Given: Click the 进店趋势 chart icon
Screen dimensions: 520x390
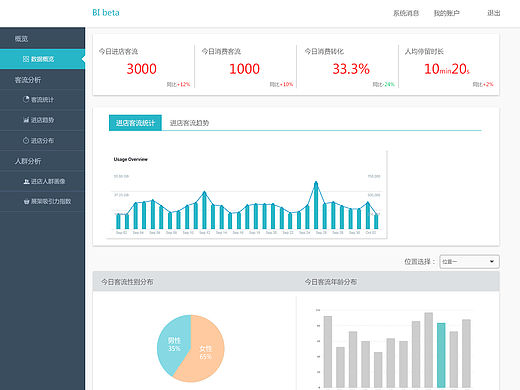Looking at the screenshot, I should [x=26, y=120].
